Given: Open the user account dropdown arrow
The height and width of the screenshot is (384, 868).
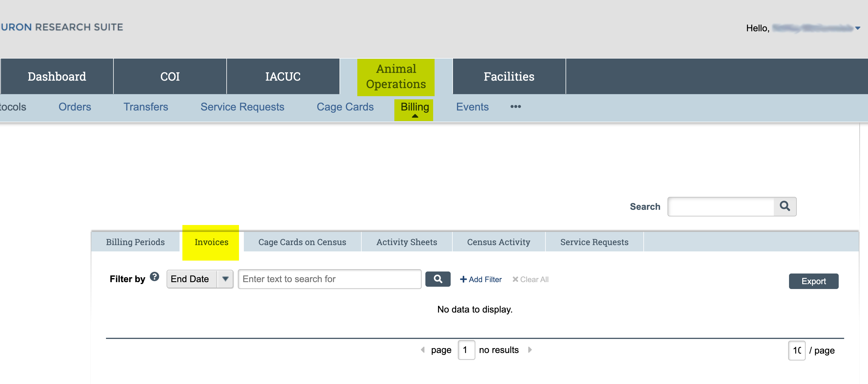Looking at the screenshot, I should 858,28.
